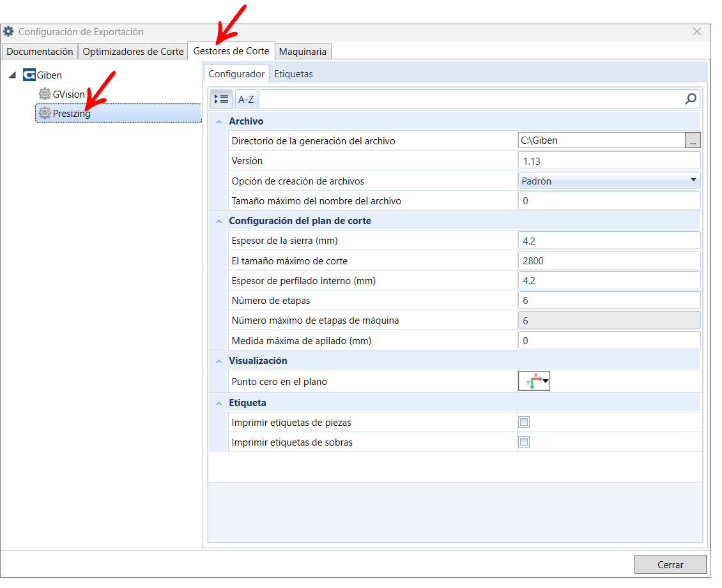Screen dimensions: 722x588
Task: Click 'Espesor de perfilado interno (mm)' label
Action: pos(303,281)
